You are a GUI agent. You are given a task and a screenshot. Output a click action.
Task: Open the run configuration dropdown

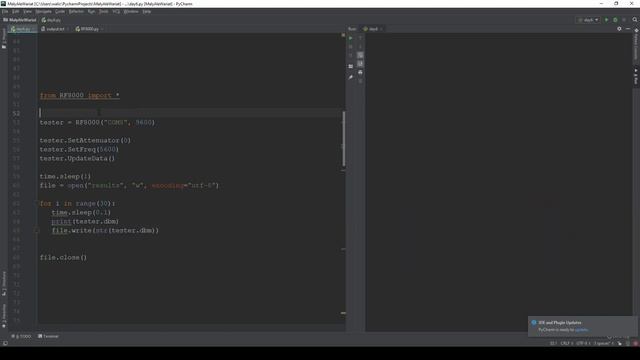coord(588,20)
